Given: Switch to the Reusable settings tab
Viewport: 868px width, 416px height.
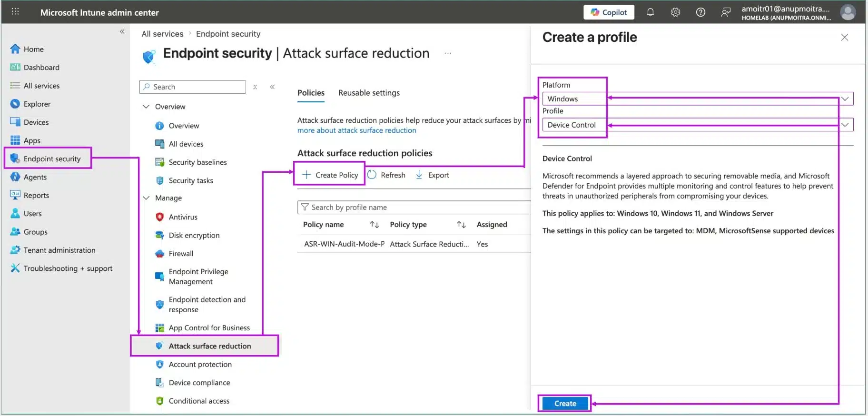Looking at the screenshot, I should [x=369, y=93].
